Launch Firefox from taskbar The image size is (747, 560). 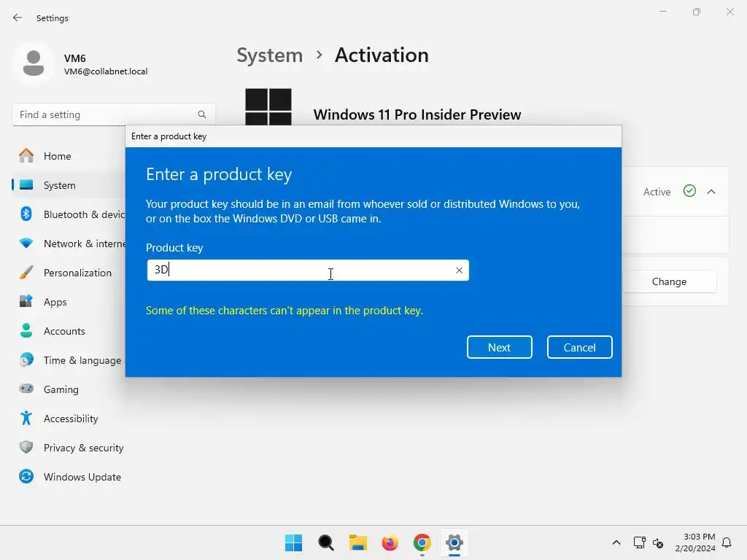(390, 542)
